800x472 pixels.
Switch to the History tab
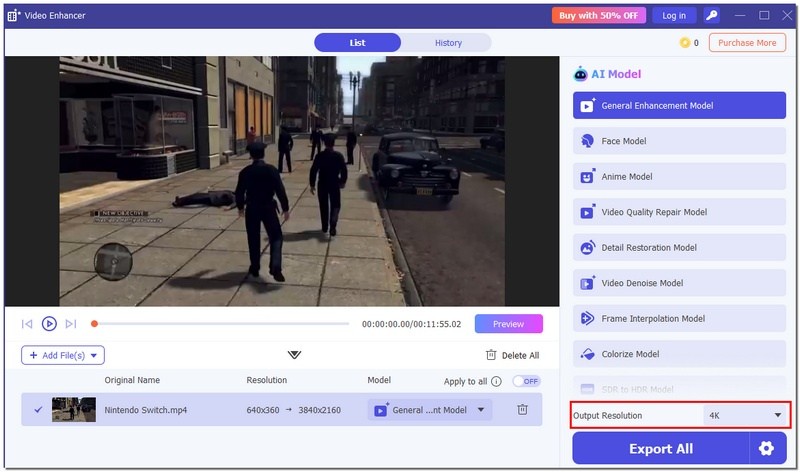448,43
